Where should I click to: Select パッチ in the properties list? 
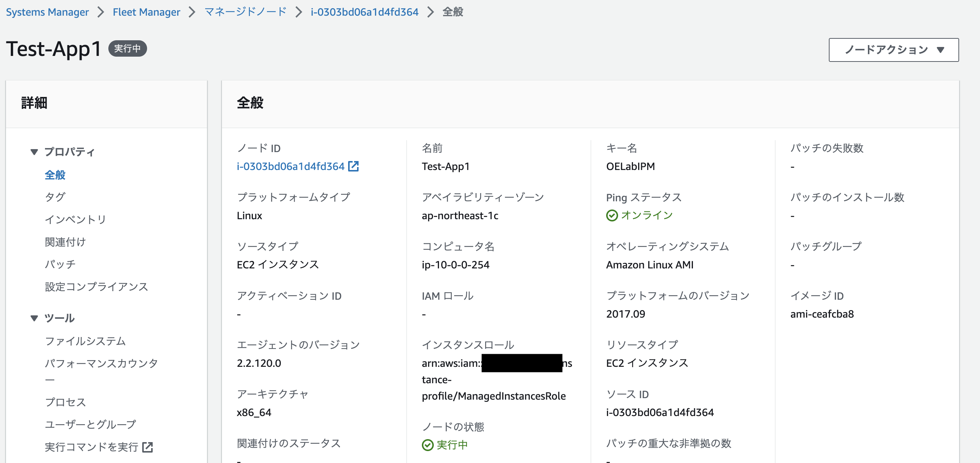(x=60, y=264)
